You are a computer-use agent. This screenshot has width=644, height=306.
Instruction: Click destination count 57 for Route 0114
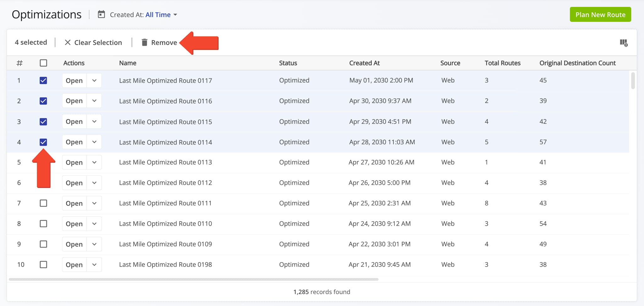click(543, 142)
